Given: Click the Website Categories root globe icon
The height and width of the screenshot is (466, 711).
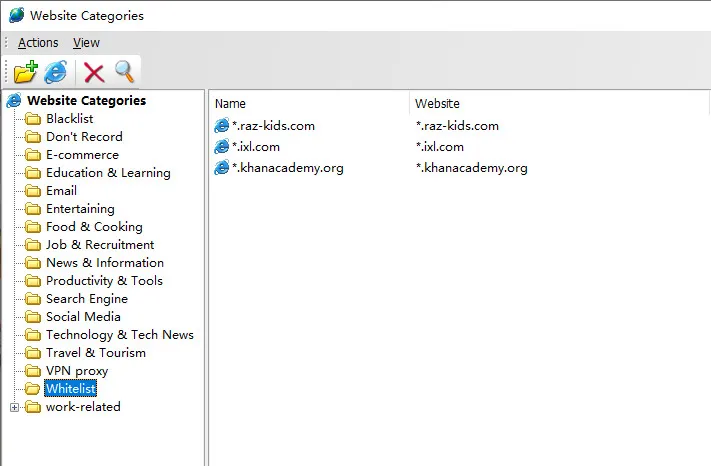Looking at the screenshot, I should (14, 101).
